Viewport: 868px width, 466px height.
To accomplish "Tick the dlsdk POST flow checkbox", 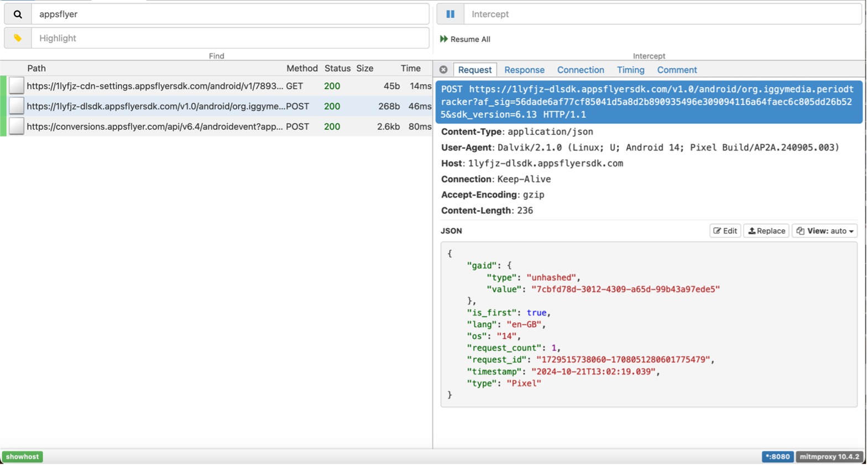I will pos(17,106).
